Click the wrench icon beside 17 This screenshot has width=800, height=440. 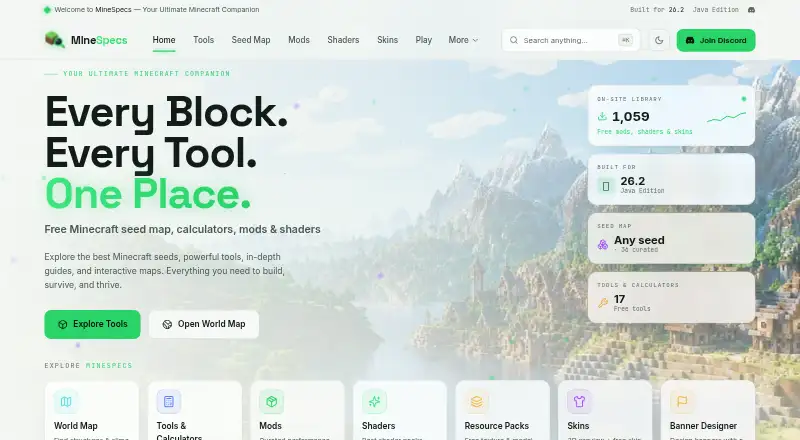603,303
